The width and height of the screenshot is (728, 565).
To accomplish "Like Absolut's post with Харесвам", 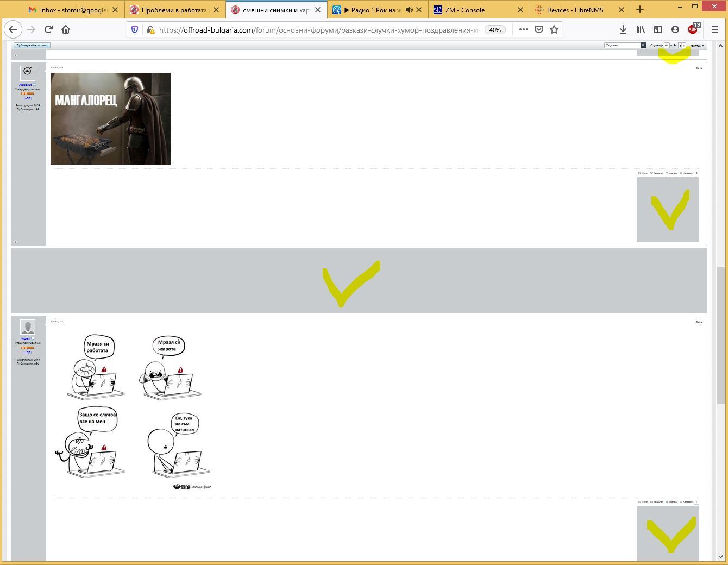I will pos(686,173).
